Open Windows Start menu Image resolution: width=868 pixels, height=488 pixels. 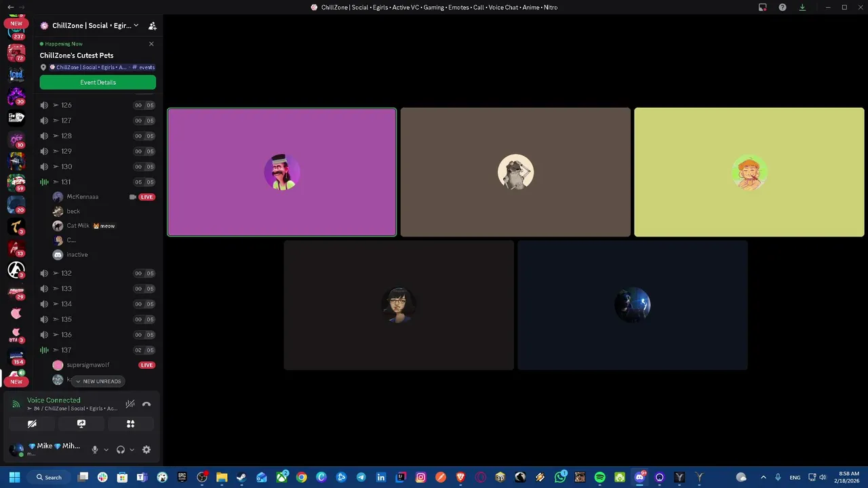point(14,477)
